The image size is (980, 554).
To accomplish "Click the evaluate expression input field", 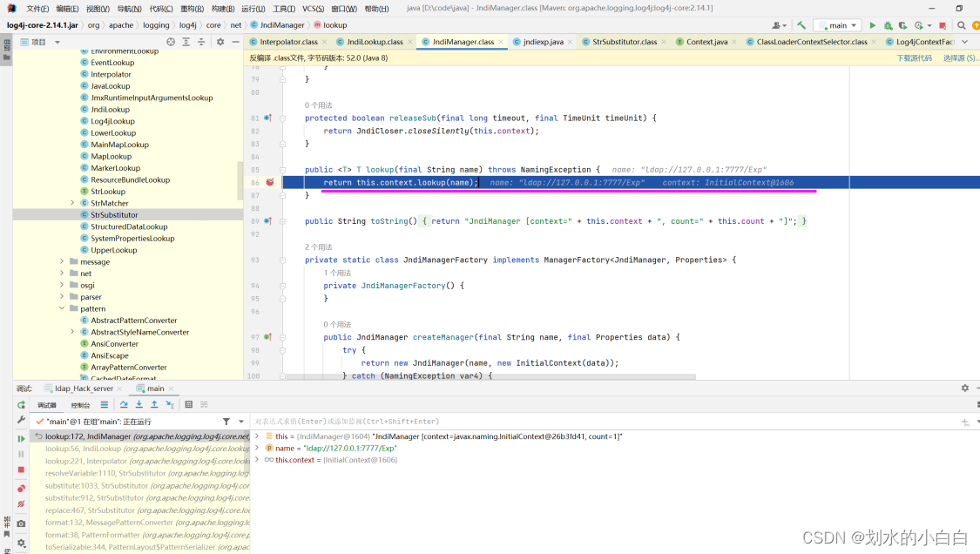I will pyautogui.click(x=603, y=422).
